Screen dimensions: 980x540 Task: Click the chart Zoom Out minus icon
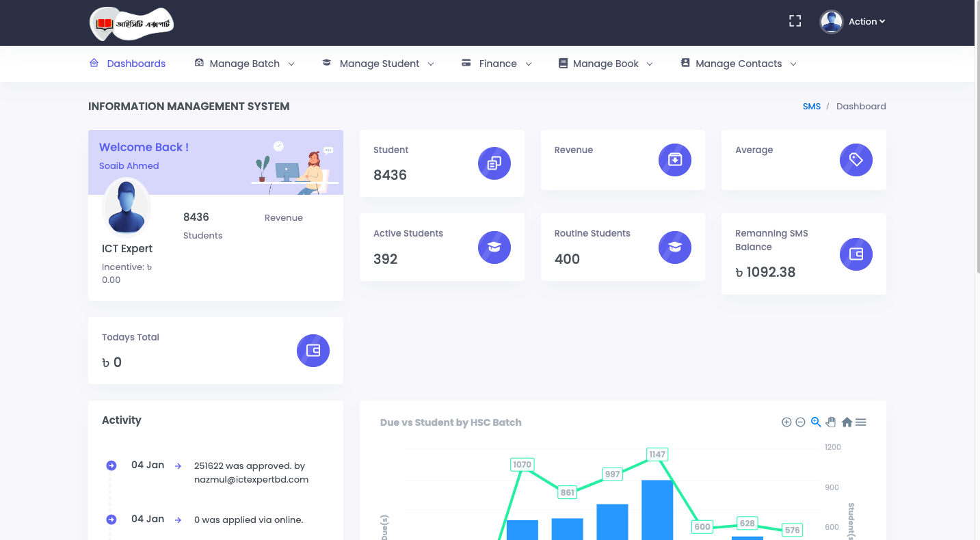point(800,422)
